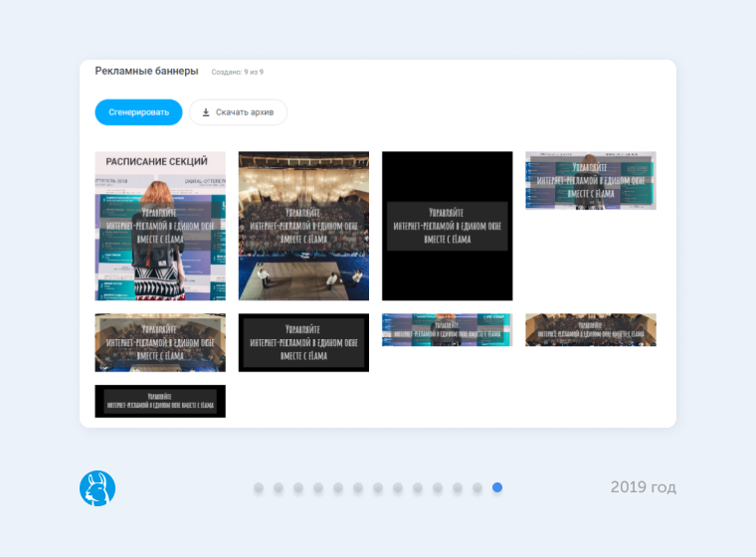
Task: Click the blue Сгенерировать button
Action: (x=138, y=112)
